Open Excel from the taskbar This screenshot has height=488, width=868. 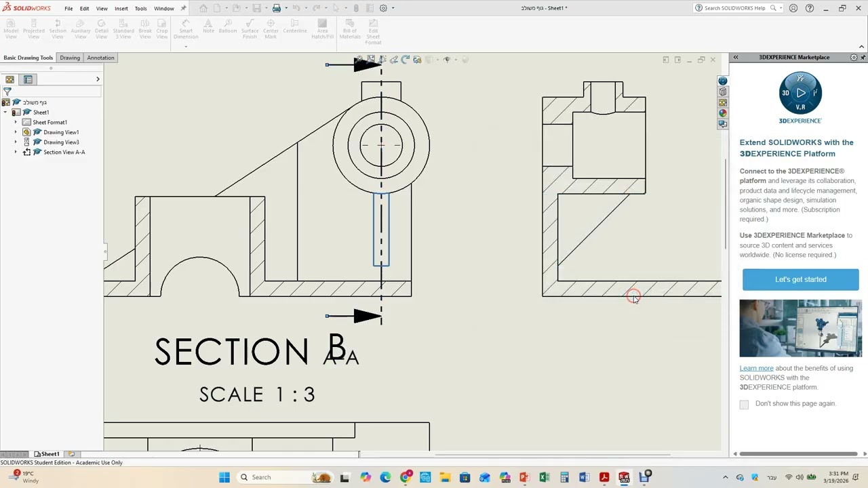pos(544,477)
